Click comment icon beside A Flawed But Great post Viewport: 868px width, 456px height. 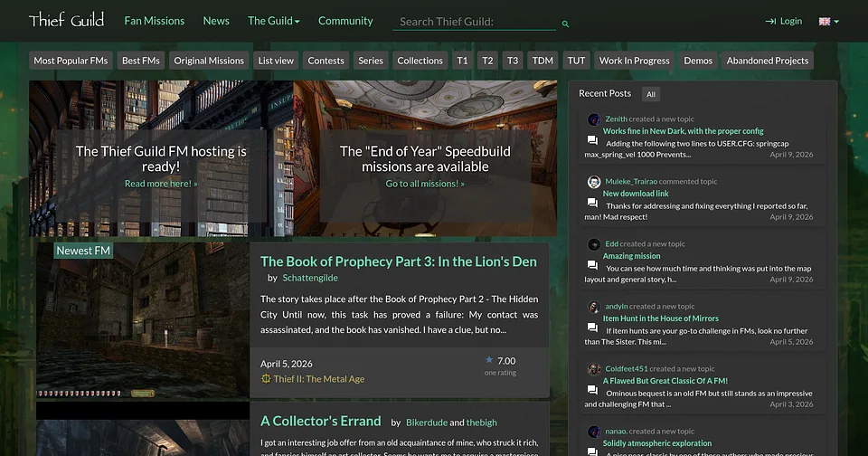coord(592,390)
